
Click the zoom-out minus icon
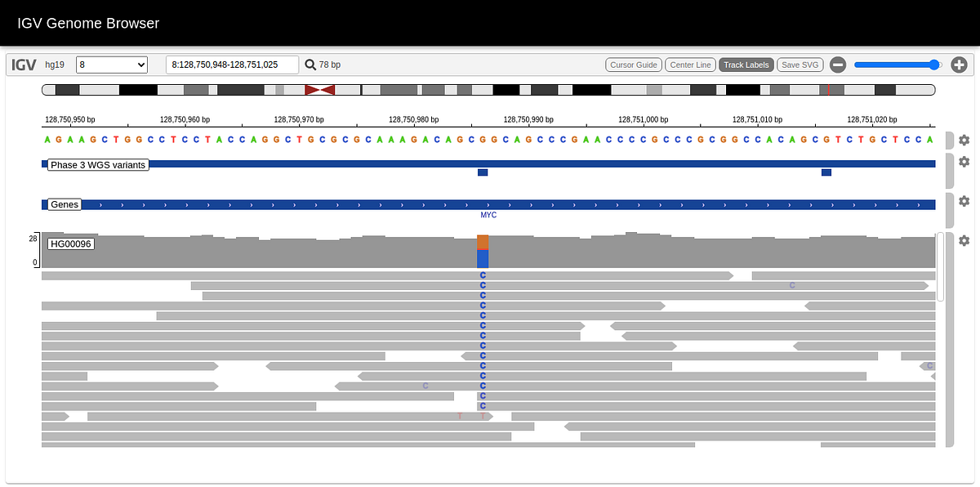coord(837,64)
